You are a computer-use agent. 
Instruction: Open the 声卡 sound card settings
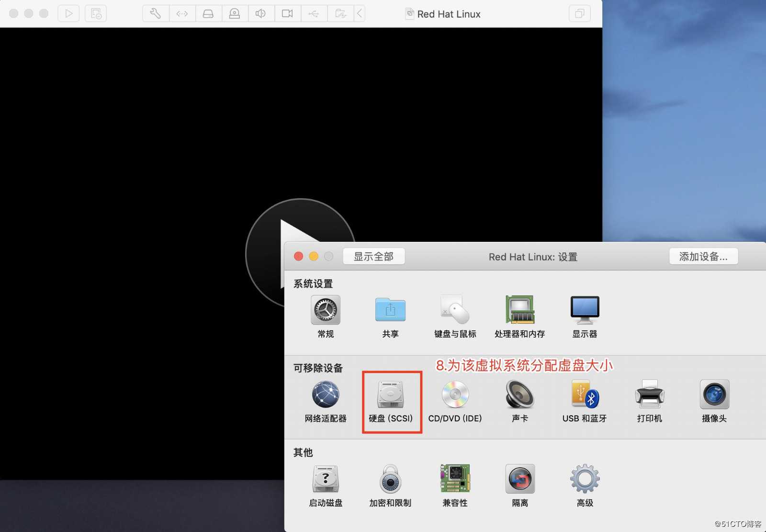click(520, 401)
